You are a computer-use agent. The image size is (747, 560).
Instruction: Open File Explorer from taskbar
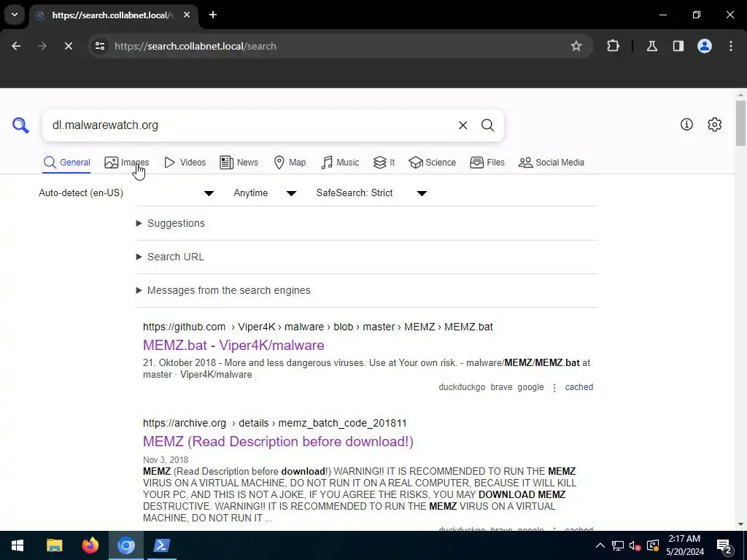click(x=54, y=545)
